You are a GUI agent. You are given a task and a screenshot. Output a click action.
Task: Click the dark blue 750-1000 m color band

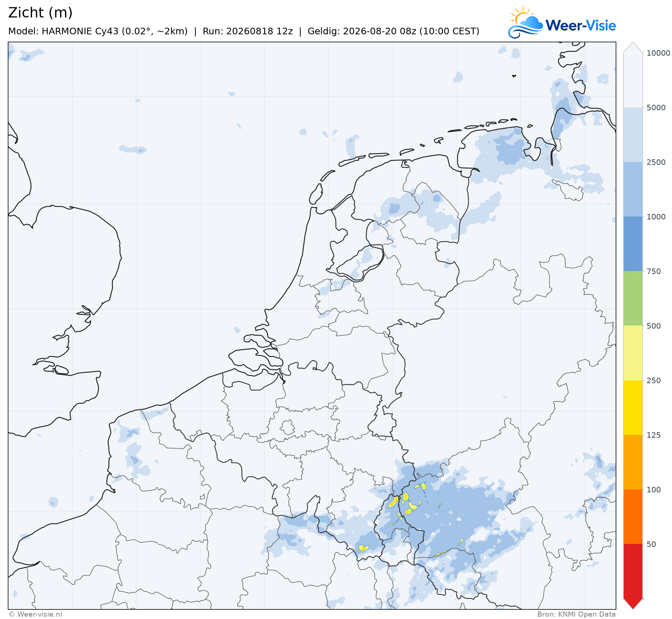633,244
